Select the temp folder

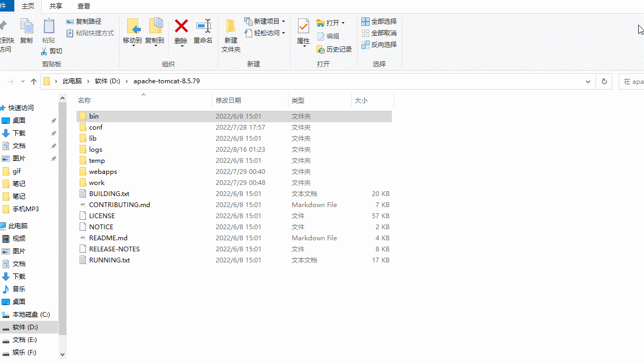click(x=234, y=160)
